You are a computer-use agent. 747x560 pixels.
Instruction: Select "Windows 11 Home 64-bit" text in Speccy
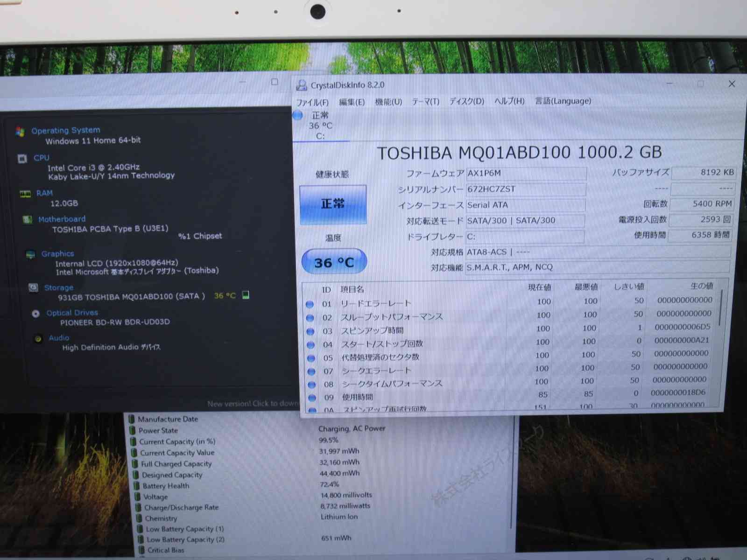(x=93, y=140)
